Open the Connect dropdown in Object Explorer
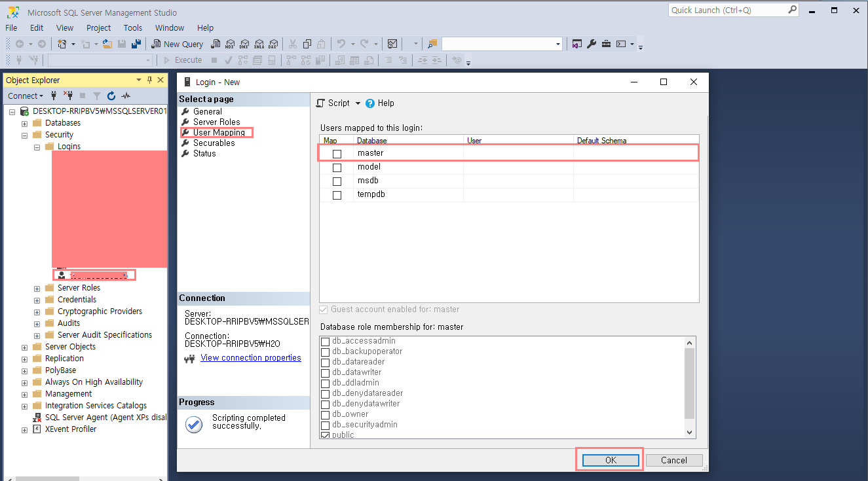 (26, 96)
